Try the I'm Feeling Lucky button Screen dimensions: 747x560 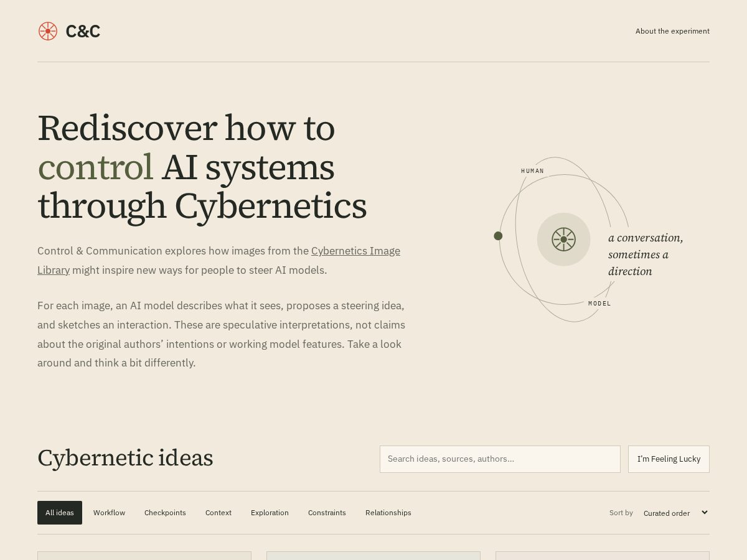coord(669,459)
